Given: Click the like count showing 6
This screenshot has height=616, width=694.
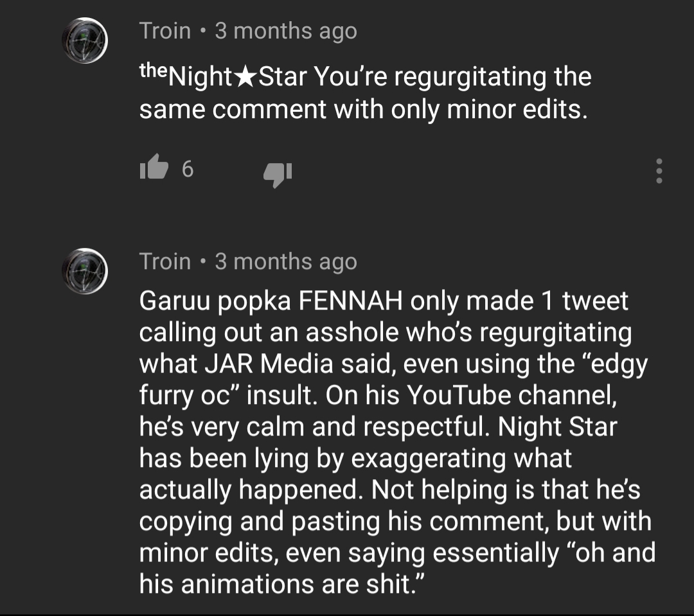Looking at the screenshot, I should click(187, 169).
